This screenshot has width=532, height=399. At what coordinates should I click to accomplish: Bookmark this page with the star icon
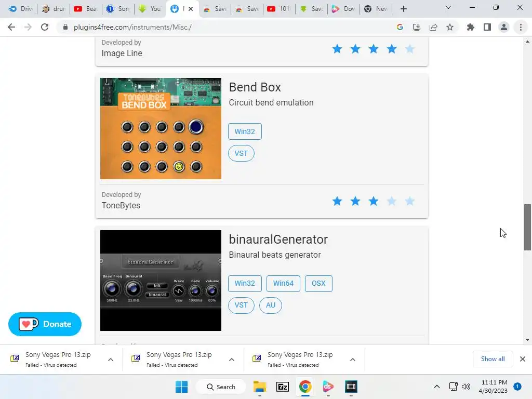[450, 27]
